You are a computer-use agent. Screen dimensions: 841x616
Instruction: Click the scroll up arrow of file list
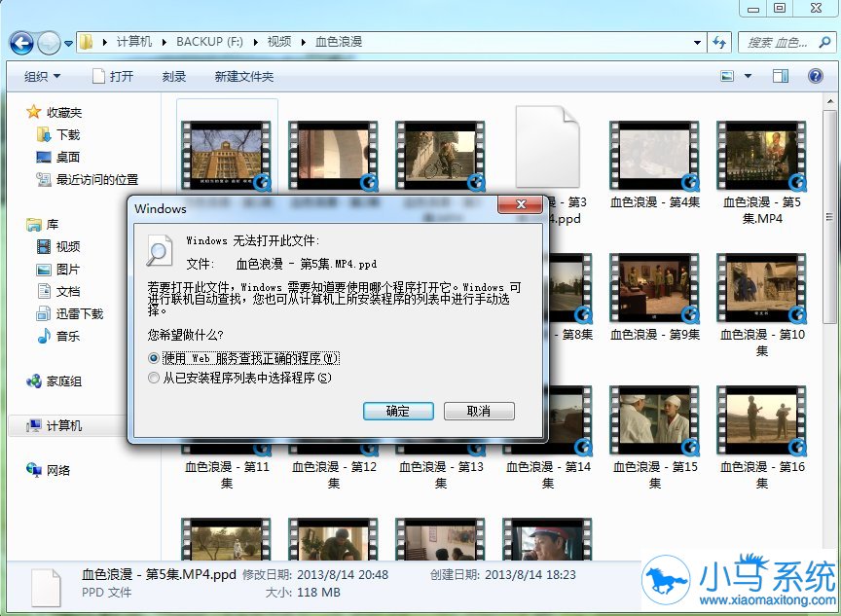pyautogui.click(x=829, y=101)
